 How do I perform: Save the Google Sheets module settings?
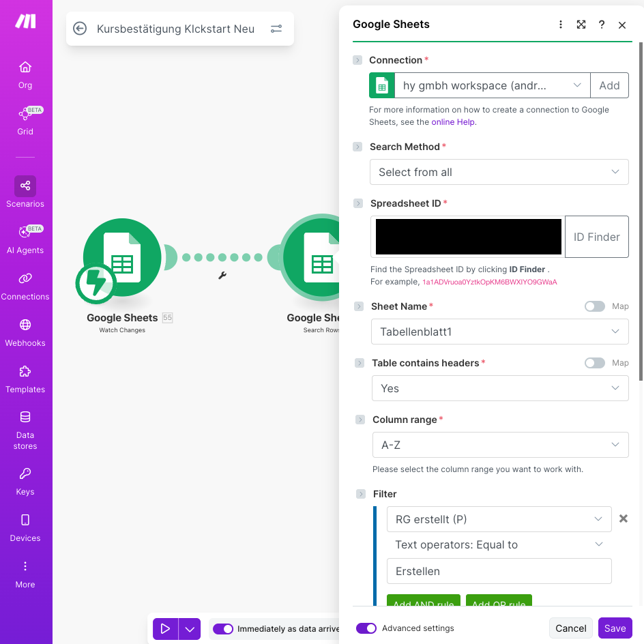pos(615,628)
